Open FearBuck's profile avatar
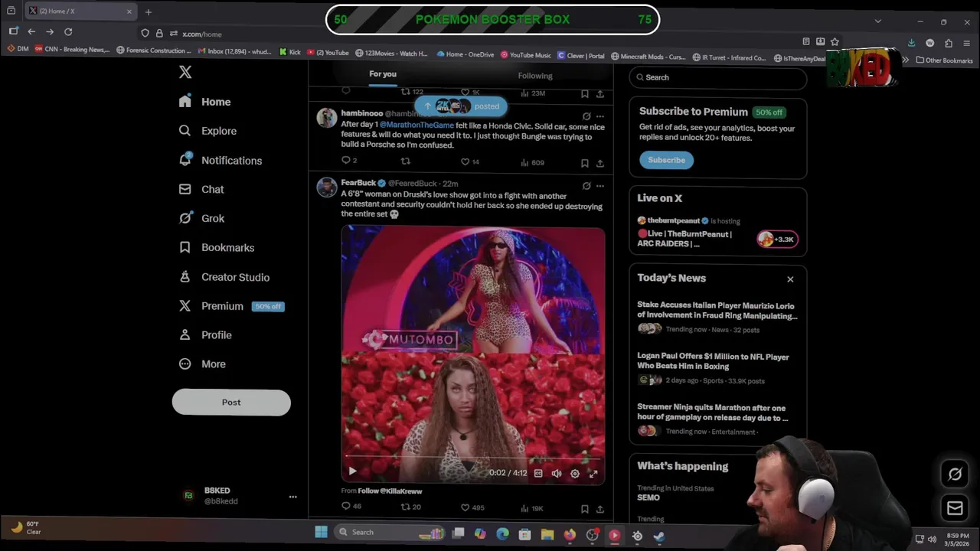The width and height of the screenshot is (980, 551). click(327, 187)
